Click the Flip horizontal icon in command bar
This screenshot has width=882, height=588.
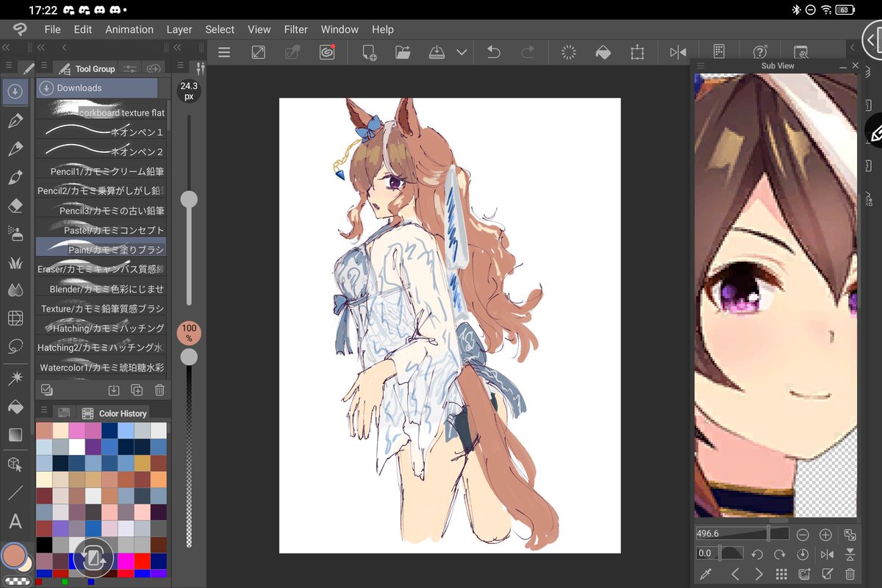point(678,52)
